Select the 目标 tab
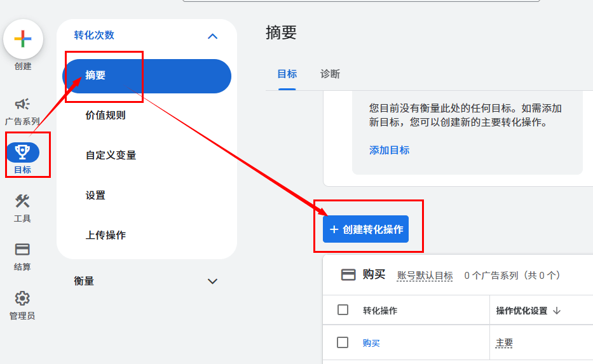Viewport: 593px width, 364px height. coord(287,74)
